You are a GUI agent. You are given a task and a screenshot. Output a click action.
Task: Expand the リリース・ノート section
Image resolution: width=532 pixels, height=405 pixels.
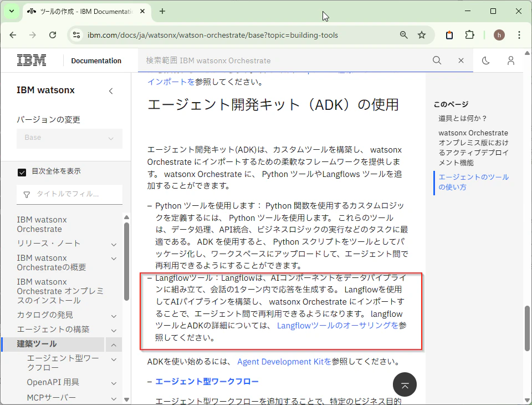pos(114,244)
